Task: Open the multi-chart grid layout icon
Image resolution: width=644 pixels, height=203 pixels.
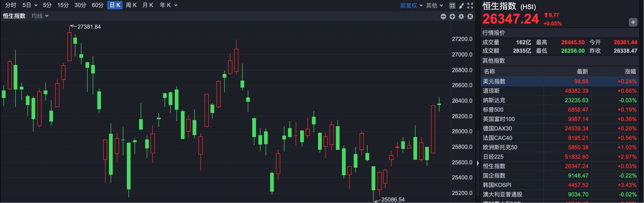Action: (452, 5)
